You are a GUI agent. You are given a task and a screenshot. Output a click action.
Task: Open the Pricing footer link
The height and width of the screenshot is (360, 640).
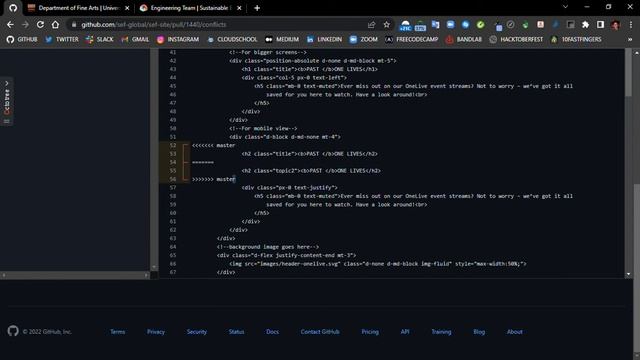click(370, 332)
